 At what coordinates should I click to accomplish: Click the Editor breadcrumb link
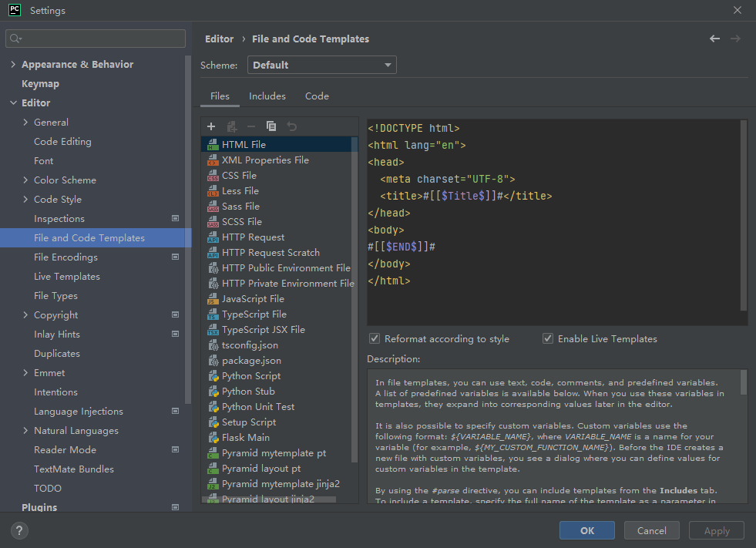220,39
